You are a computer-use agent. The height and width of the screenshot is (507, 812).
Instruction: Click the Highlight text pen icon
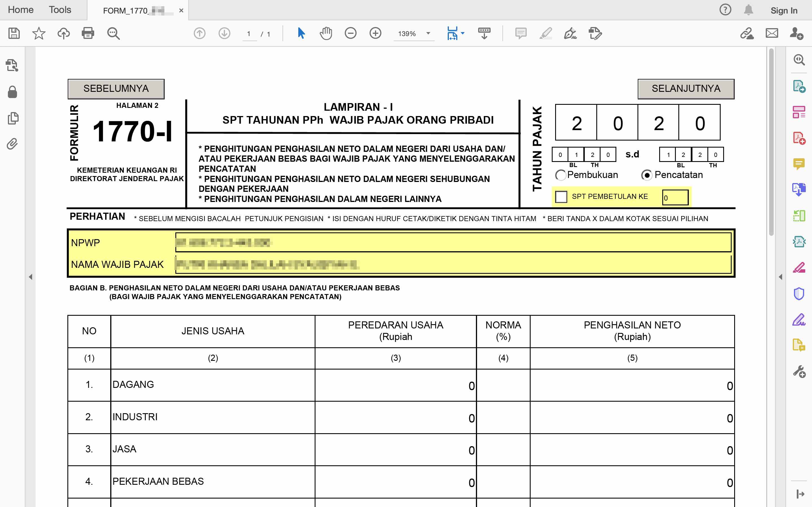pos(546,33)
